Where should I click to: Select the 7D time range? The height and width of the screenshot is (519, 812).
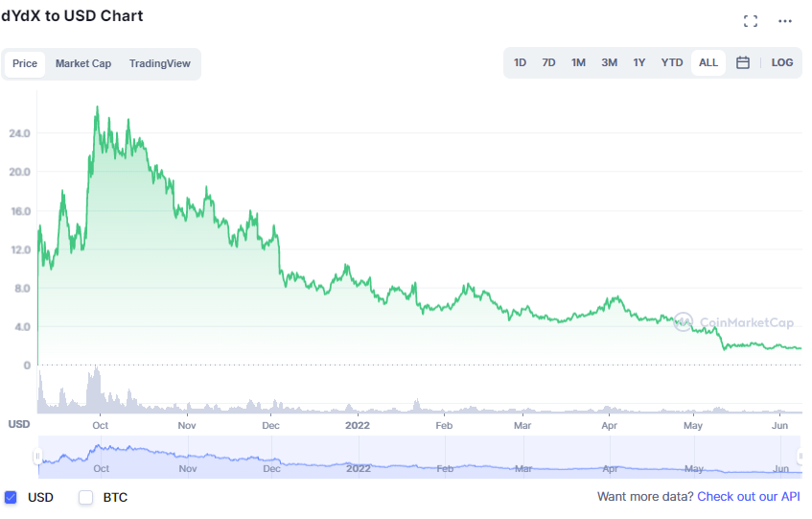pyautogui.click(x=548, y=62)
